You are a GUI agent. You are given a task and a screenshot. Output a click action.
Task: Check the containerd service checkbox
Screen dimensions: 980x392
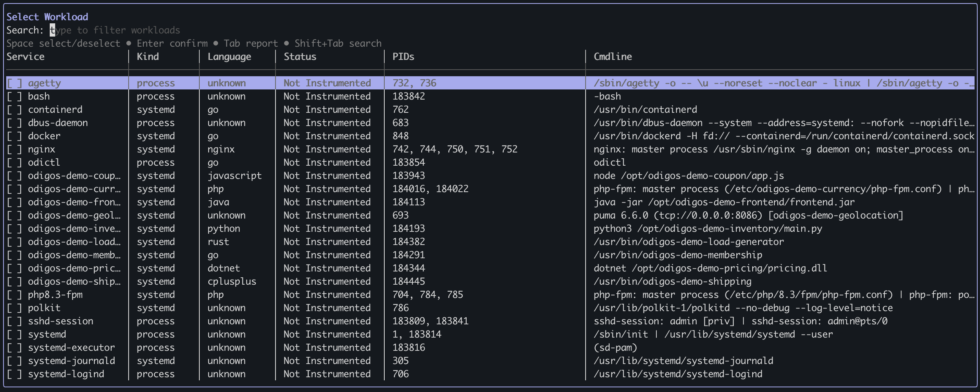(14, 109)
